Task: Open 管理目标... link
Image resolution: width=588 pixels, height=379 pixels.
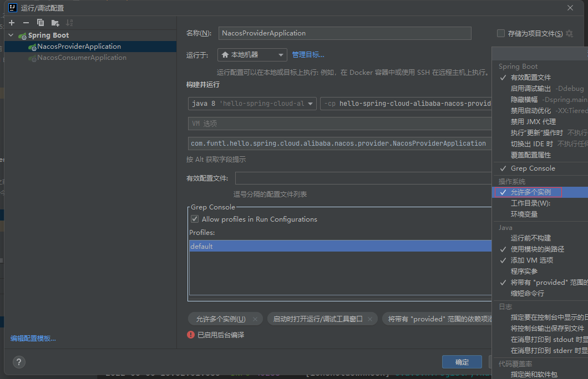Action: coord(308,55)
